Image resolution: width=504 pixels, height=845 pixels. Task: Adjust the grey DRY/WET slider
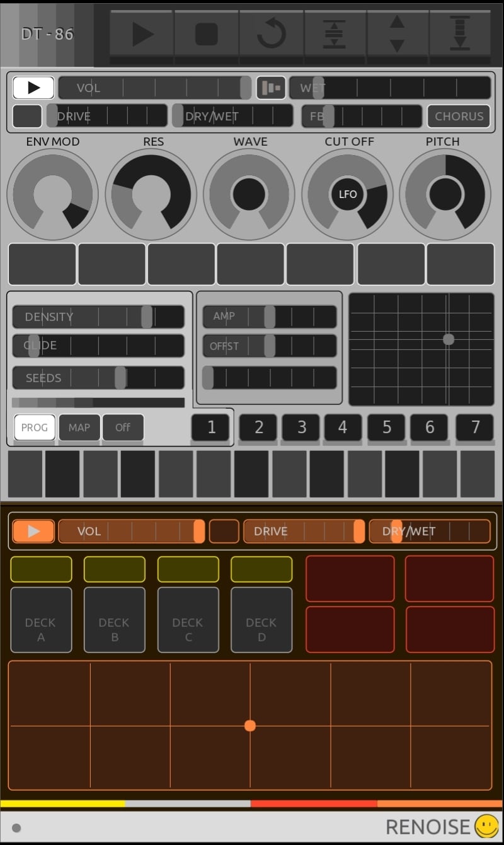tap(232, 116)
